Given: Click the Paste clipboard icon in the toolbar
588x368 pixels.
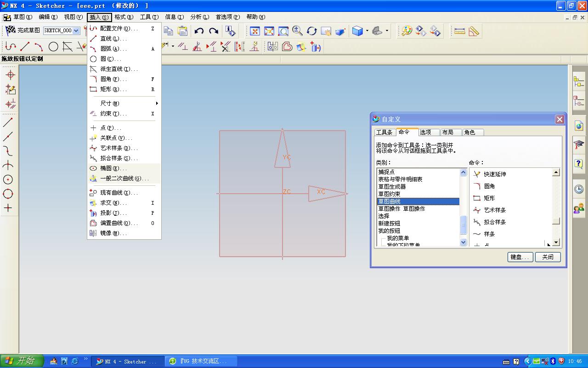Looking at the screenshot, I should [182, 31].
